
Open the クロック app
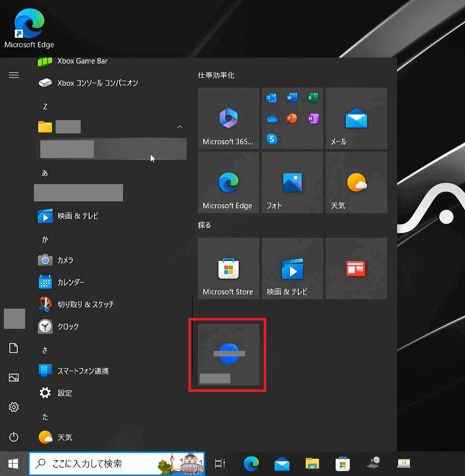coord(111,327)
